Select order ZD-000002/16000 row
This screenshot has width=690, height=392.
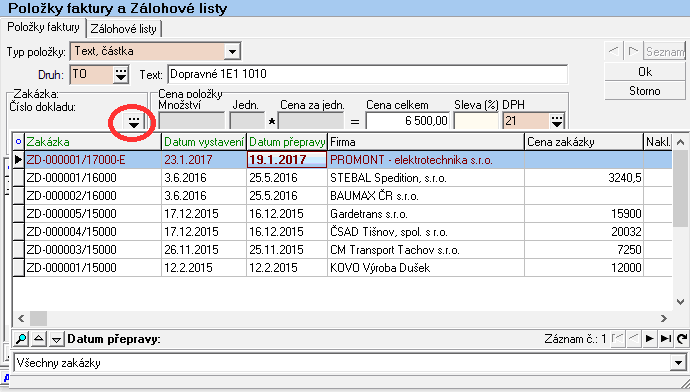(x=342, y=196)
